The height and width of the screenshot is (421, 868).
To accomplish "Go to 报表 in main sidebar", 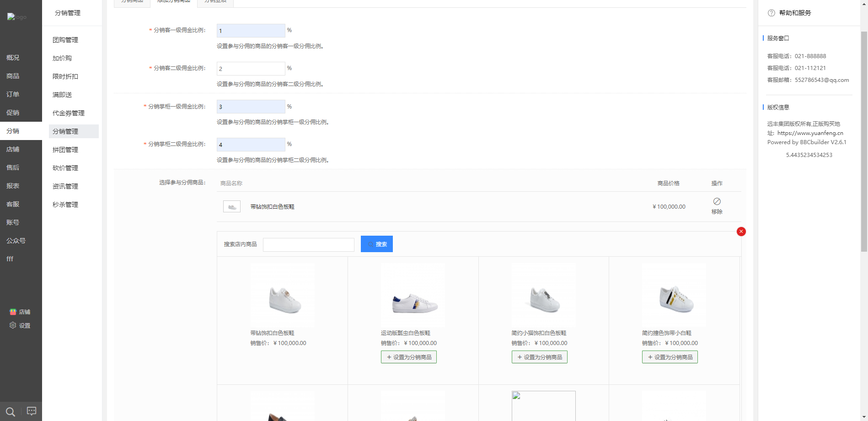I will 13,186.
